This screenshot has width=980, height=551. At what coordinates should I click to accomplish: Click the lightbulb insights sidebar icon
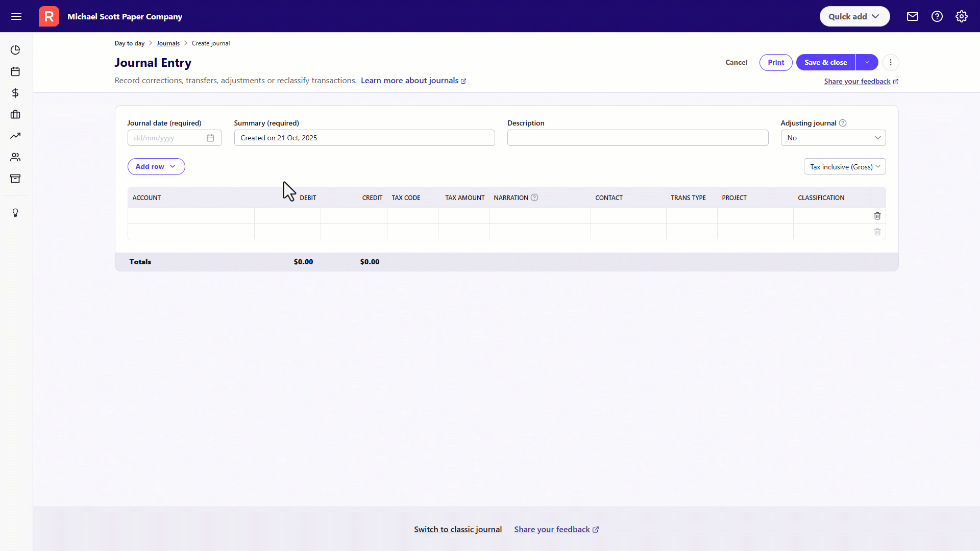(15, 213)
